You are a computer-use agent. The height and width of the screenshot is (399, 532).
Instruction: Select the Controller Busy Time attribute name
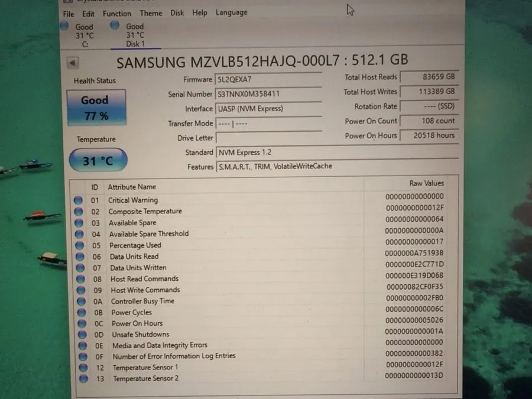click(x=143, y=301)
